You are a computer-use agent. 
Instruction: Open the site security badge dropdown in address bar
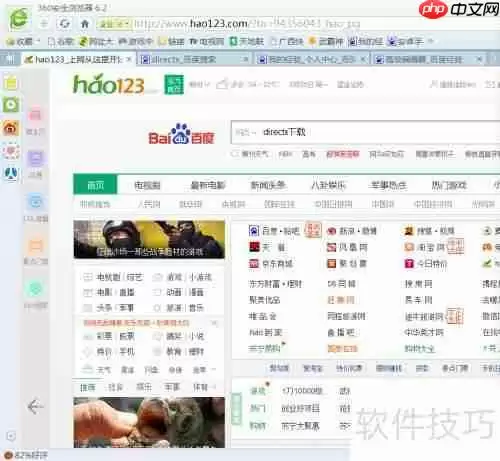114,24
